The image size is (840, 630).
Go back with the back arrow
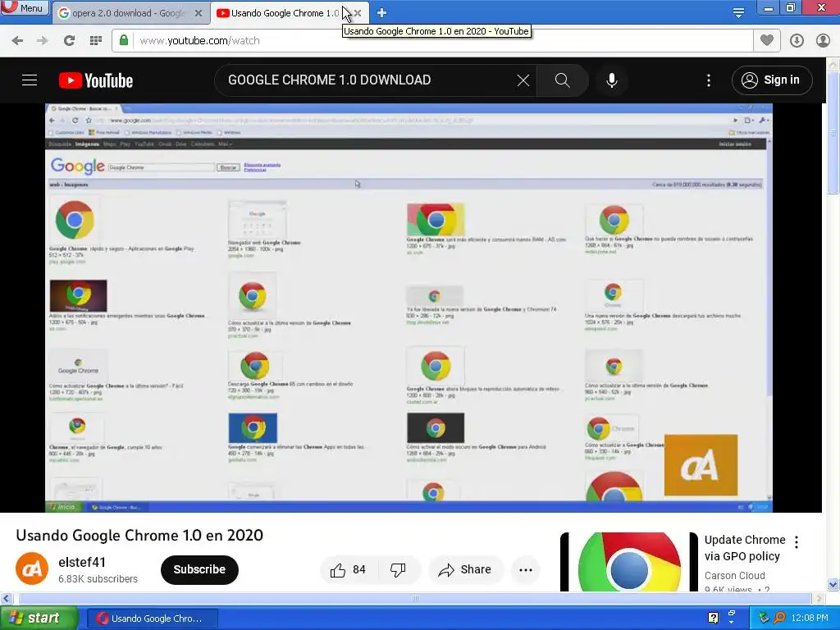17,41
